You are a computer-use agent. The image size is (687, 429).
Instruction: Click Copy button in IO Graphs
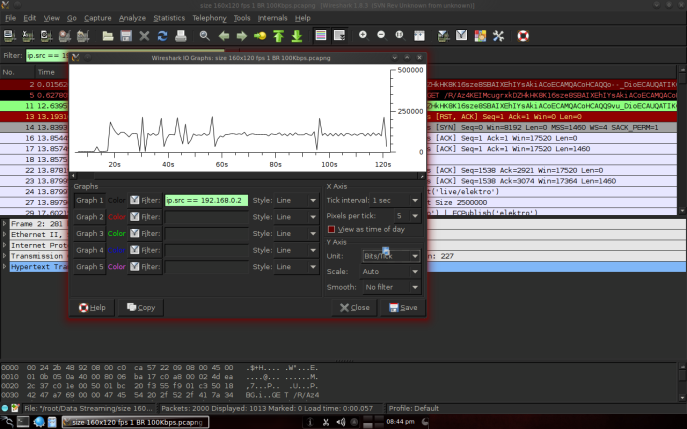click(x=141, y=308)
